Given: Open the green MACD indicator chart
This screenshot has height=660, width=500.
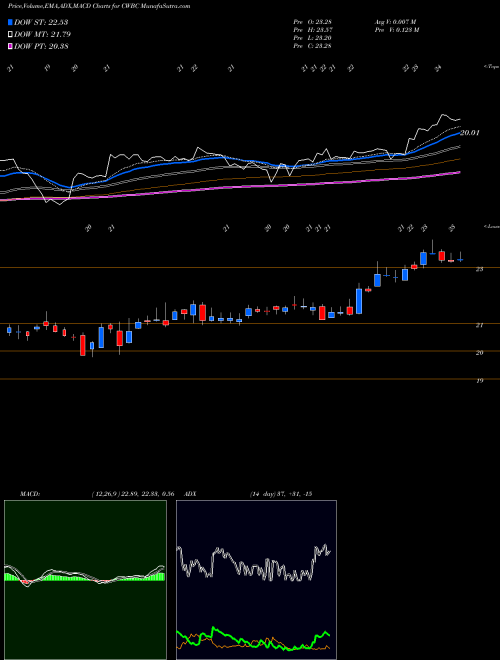Looking at the screenshot, I should [x=85, y=580].
